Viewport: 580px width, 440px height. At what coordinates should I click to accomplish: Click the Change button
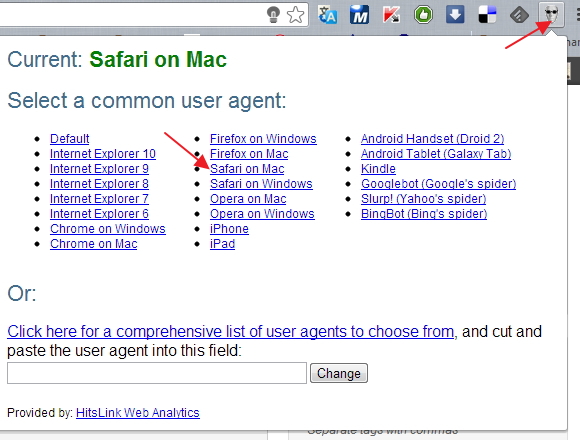coord(339,373)
